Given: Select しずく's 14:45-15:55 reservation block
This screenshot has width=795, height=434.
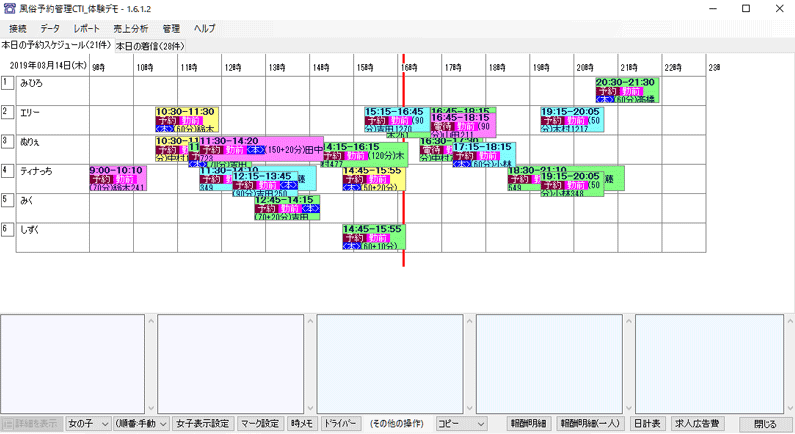Looking at the screenshot, I should pyautogui.click(x=372, y=236).
